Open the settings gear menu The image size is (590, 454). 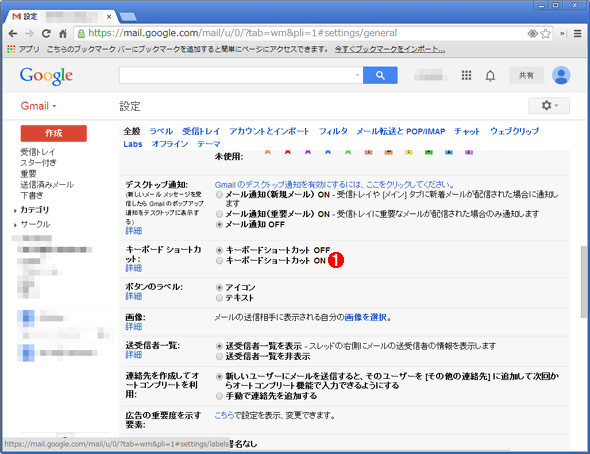[x=549, y=106]
